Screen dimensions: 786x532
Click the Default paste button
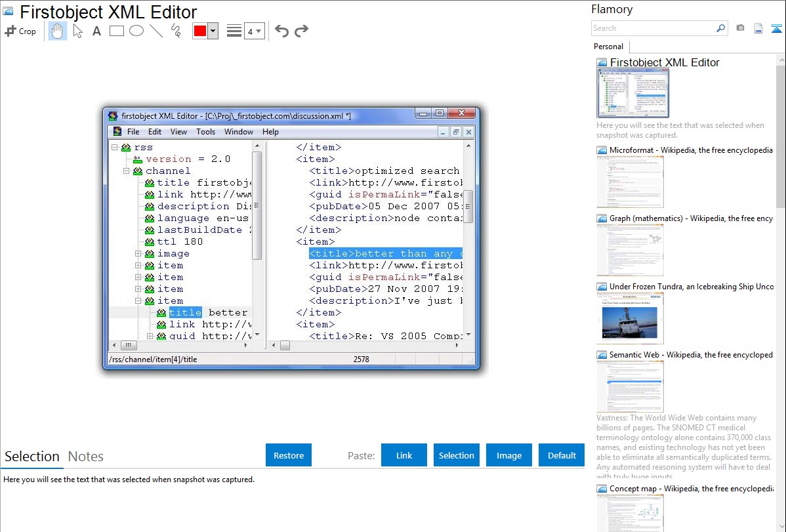pos(562,455)
